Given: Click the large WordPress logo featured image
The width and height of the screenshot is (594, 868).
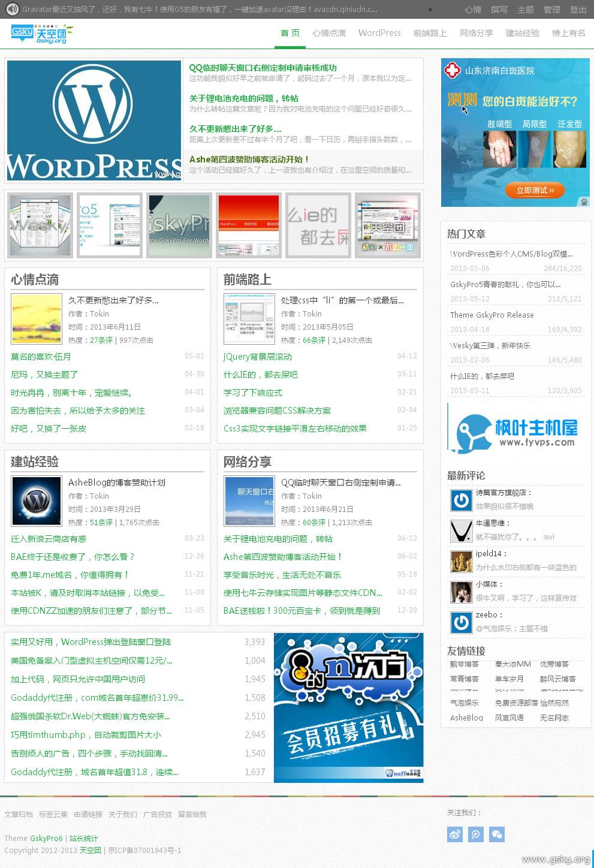Looking at the screenshot, I should [94, 120].
